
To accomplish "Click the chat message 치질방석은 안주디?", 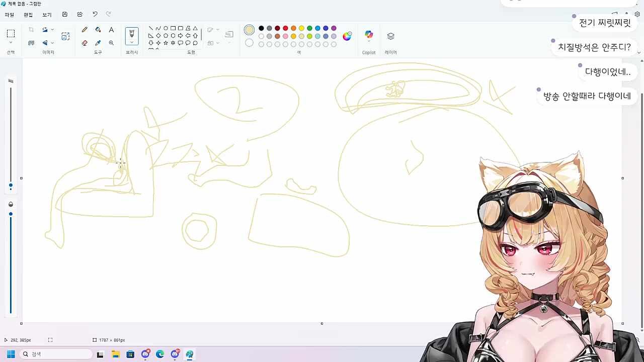I will (x=594, y=47).
